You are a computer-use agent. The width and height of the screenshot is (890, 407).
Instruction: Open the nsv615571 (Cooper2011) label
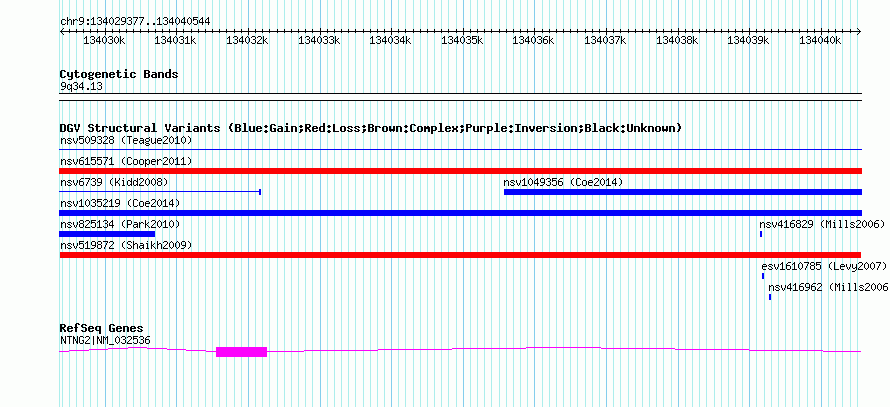[126, 161]
